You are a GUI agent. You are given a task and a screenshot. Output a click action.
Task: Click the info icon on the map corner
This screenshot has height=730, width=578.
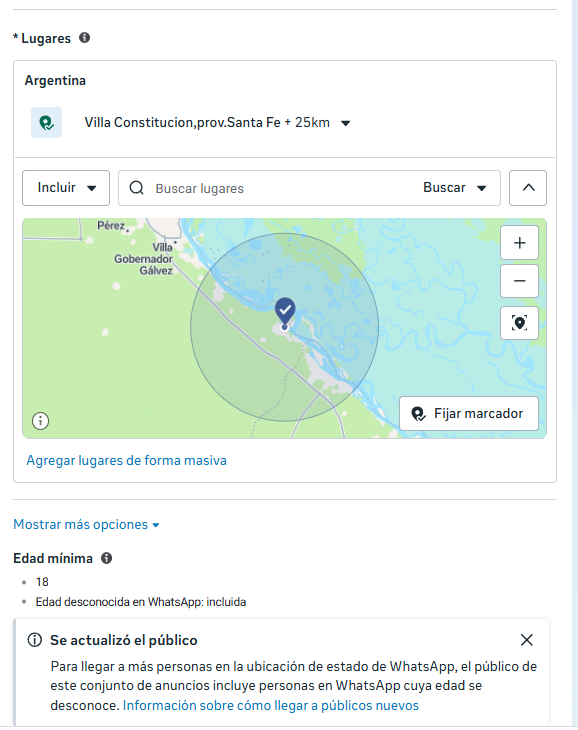point(40,421)
